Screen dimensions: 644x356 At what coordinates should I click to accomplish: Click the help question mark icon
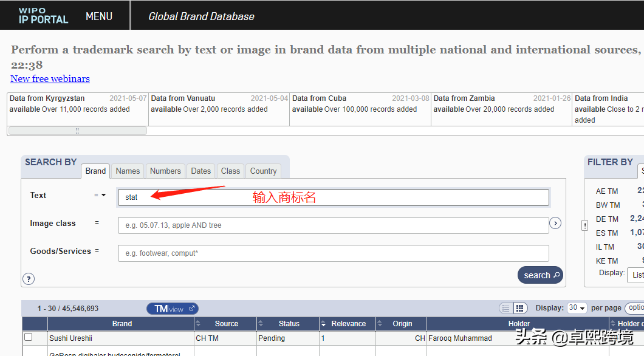[29, 279]
